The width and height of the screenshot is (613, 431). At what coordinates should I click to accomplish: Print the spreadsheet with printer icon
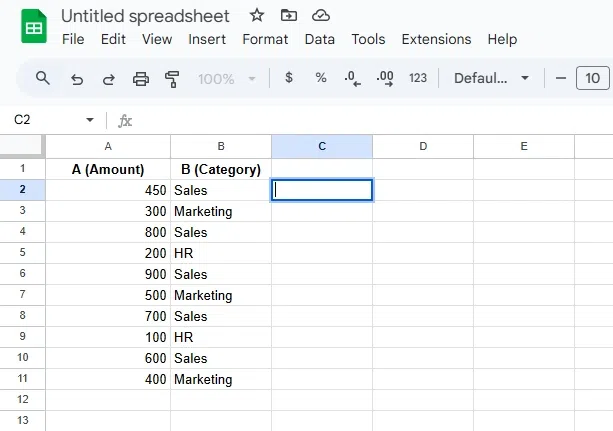(141, 78)
